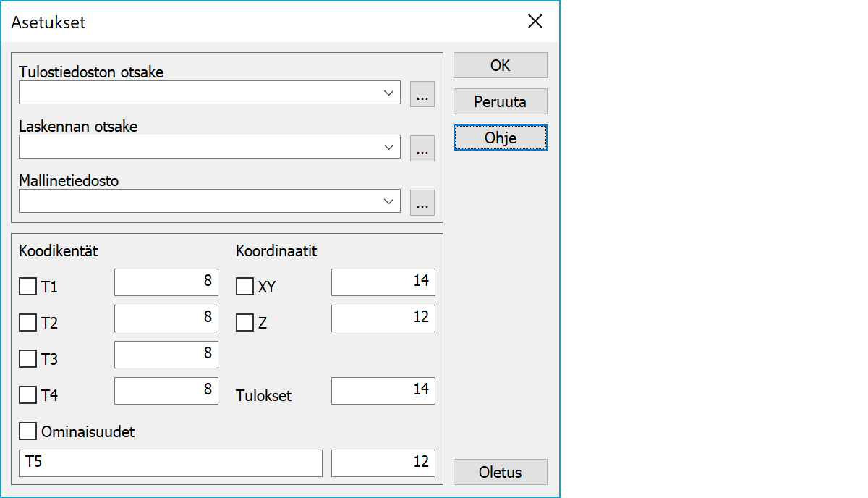
Task: Enable the XY coordinates checkbox
Action: pyautogui.click(x=245, y=287)
